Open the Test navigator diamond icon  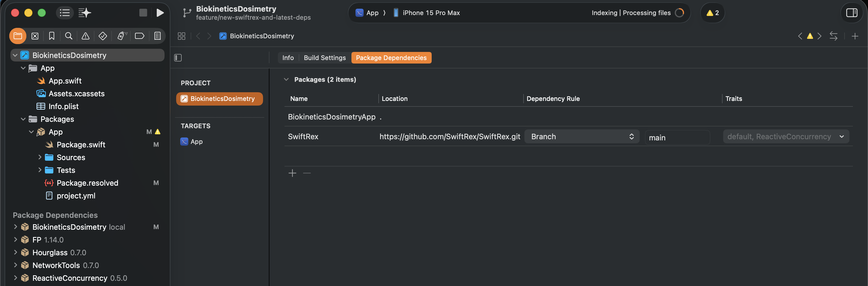103,36
